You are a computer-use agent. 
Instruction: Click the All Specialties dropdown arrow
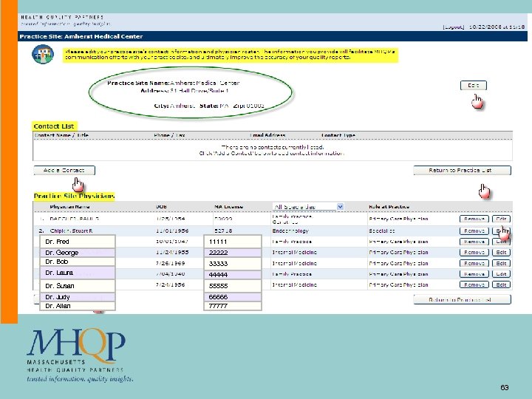[340, 207]
